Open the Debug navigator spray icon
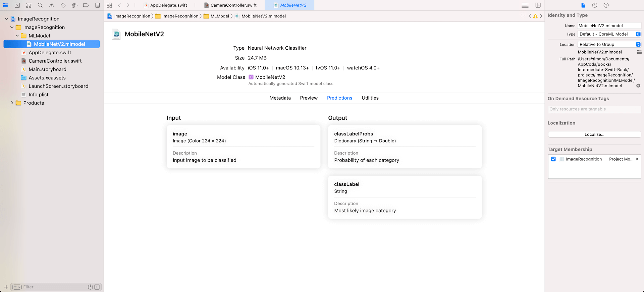This screenshot has height=292, width=644. 74,5
